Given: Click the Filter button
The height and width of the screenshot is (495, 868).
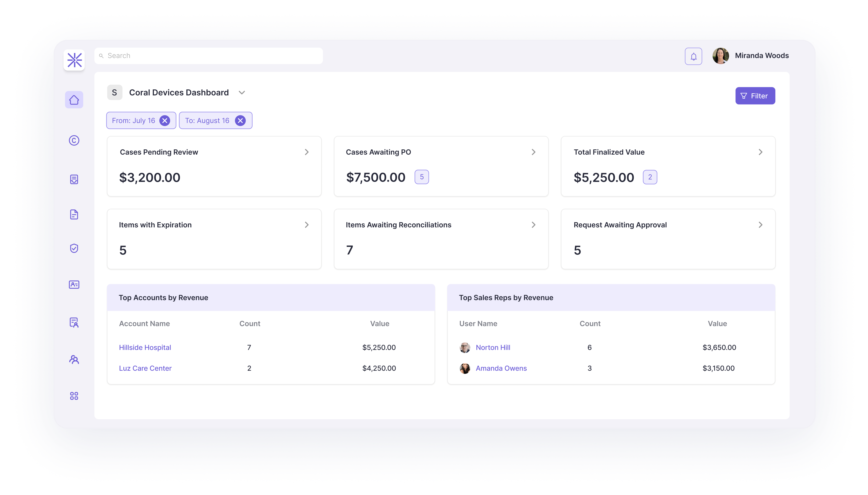Looking at the screenshot, I should point(755,96).
